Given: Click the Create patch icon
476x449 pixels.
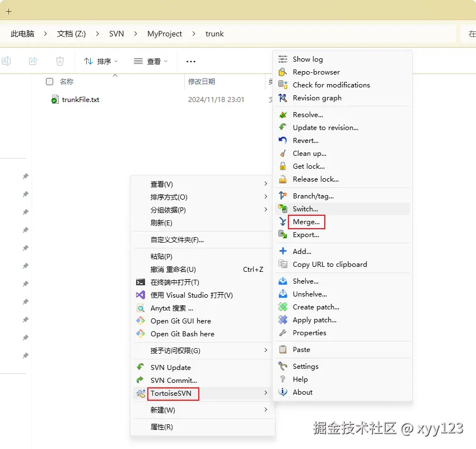Looking at the screenshot, I should 283,307.
